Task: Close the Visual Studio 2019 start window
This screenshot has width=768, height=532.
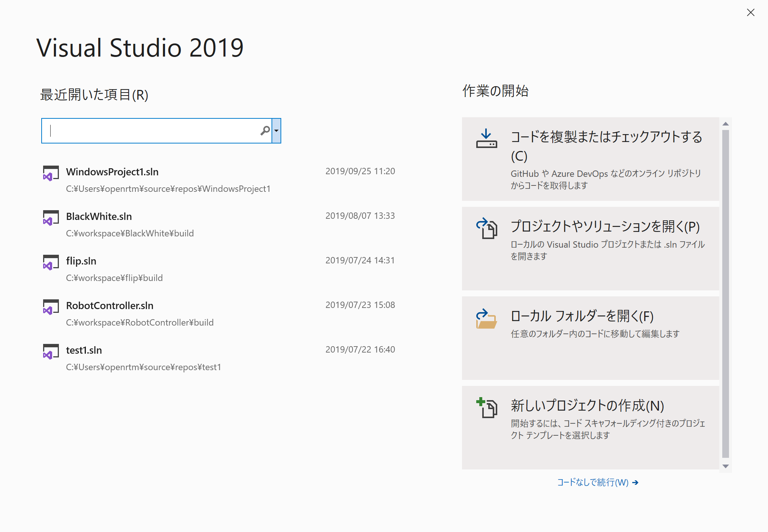Action: [x=751, y=12]
